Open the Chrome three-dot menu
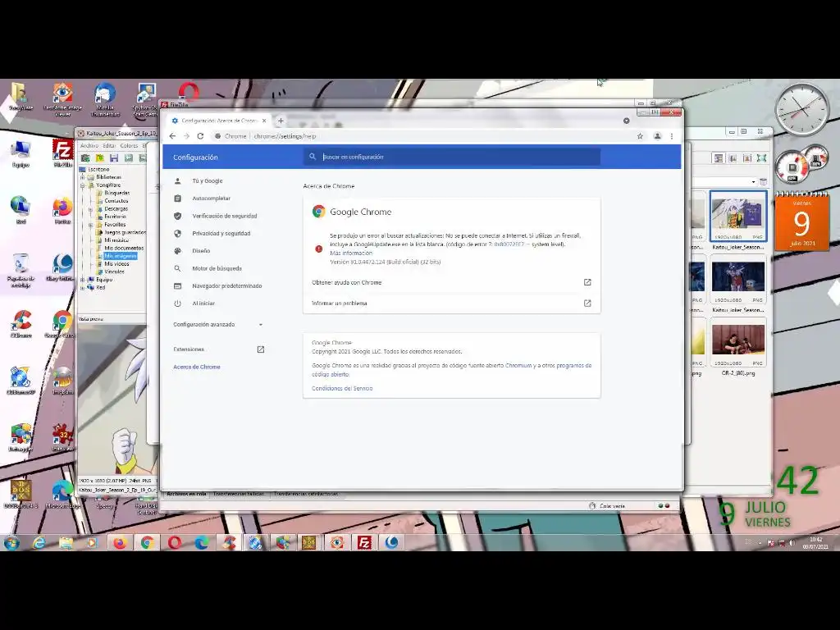 [672, 136]
